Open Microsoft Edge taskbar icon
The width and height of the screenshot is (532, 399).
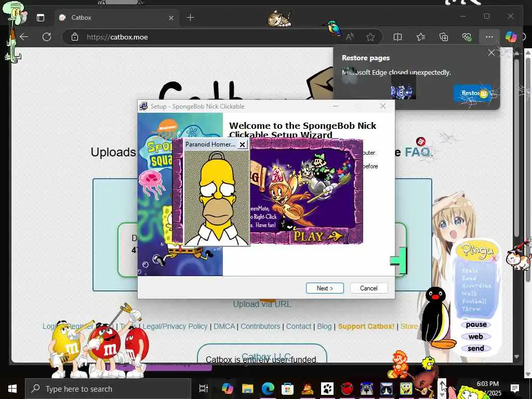[268, 389]
